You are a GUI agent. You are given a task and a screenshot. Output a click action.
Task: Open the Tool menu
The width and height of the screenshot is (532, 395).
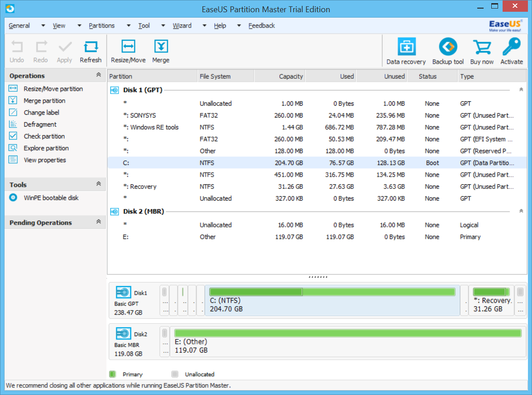[144, 25]
